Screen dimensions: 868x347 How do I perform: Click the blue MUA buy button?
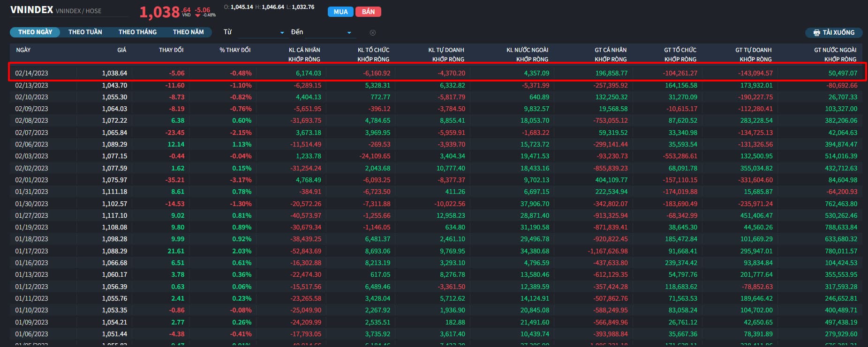tap(340, 12)
